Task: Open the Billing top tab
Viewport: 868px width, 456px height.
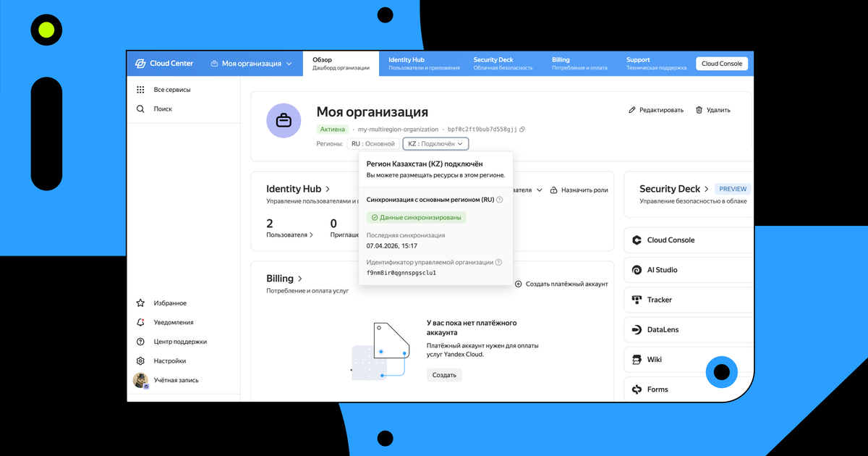Action: [579, 64]
